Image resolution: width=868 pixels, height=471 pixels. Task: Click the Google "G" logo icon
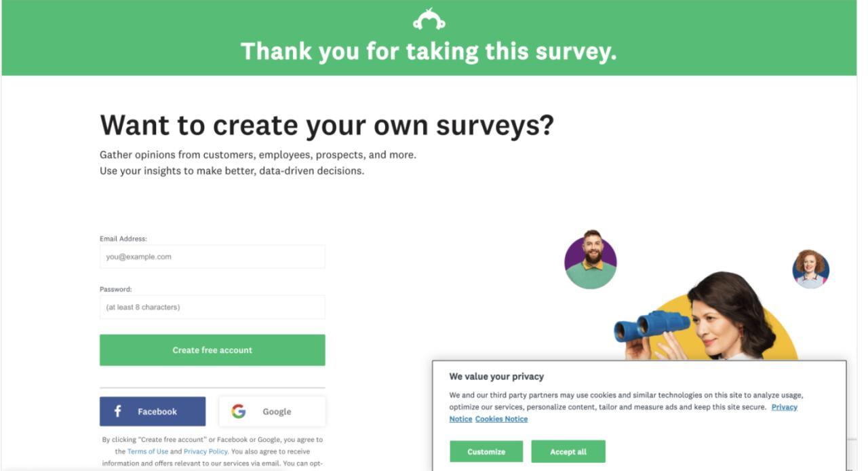pos(238,411)
